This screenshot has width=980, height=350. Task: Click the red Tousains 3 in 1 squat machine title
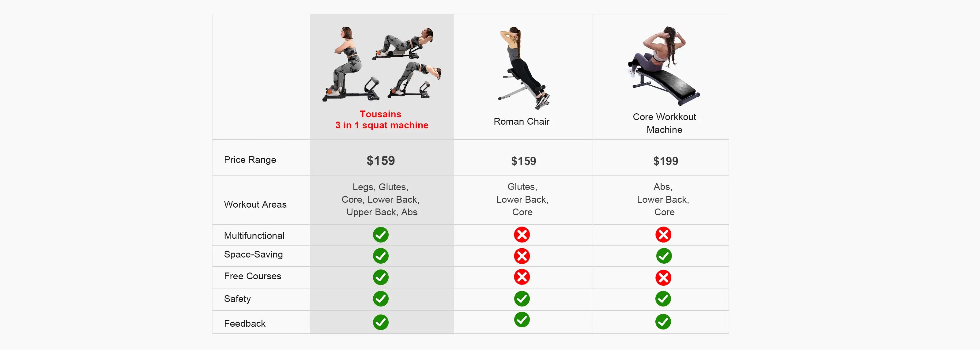pyautogui.click(x=382, y=119)
